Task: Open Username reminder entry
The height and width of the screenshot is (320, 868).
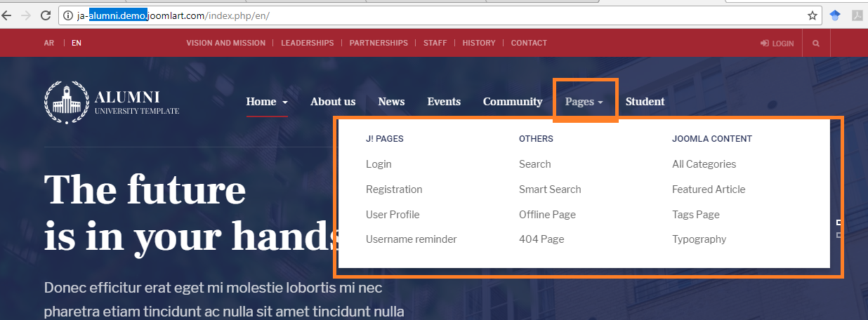Action: (x=412, y=239)
